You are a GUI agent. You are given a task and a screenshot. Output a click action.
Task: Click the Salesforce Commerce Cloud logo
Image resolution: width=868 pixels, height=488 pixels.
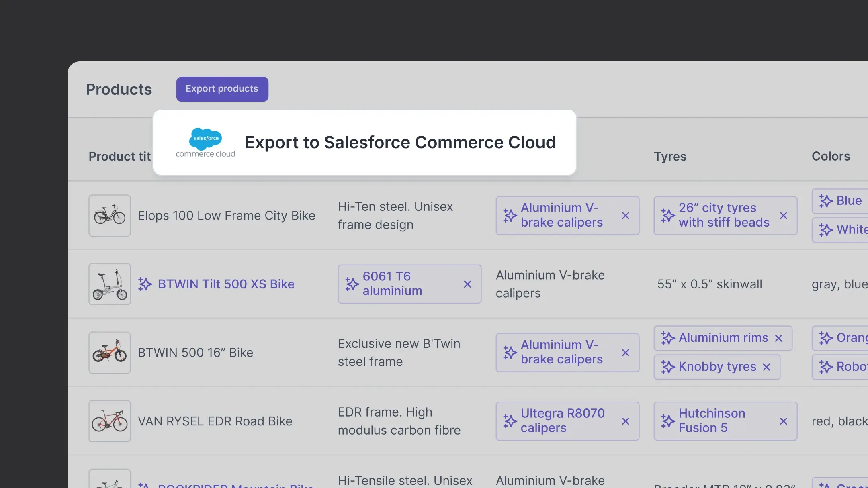(x=205, y=142)
